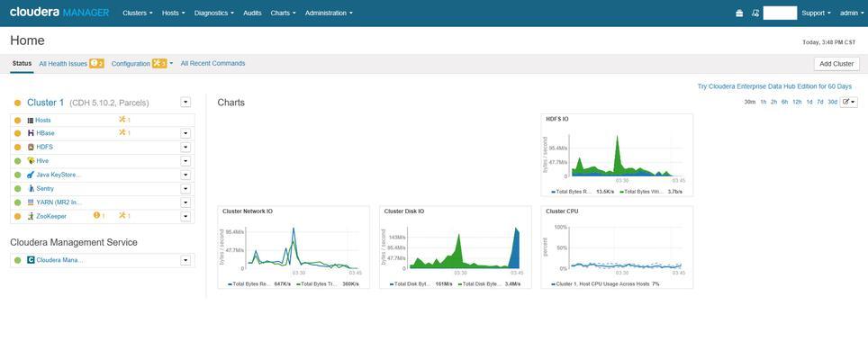Open Hosts configuration wrench warning

click(x=124, y=120)
